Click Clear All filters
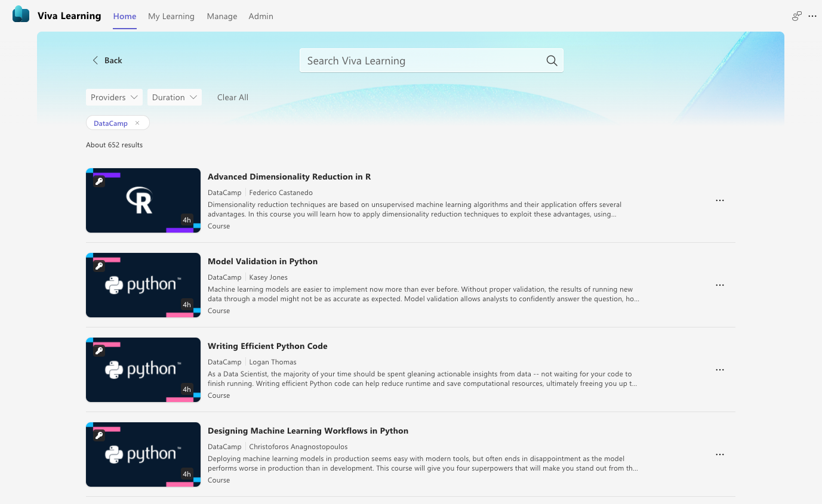Screen dimensions: 822x504 point(233,97)
